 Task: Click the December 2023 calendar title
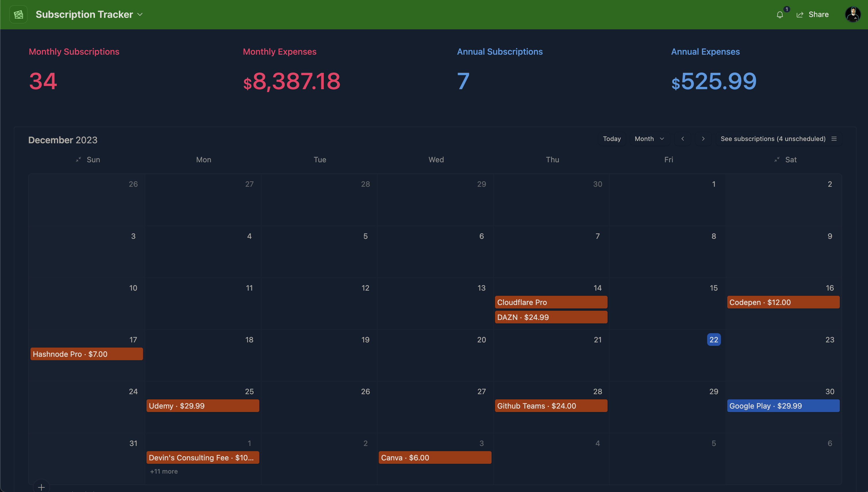click(x=63, y=140)
